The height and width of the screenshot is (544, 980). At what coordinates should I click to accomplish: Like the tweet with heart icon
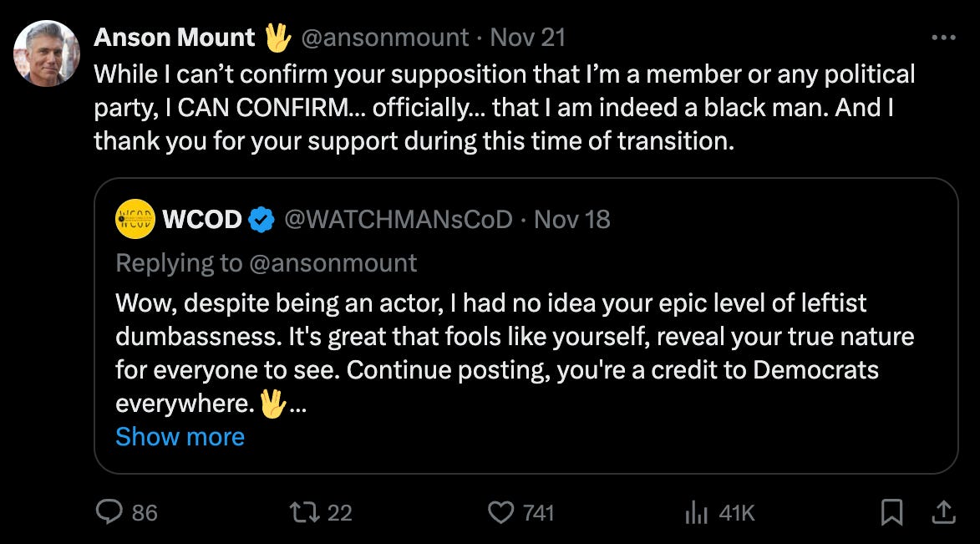coord(500,511)
